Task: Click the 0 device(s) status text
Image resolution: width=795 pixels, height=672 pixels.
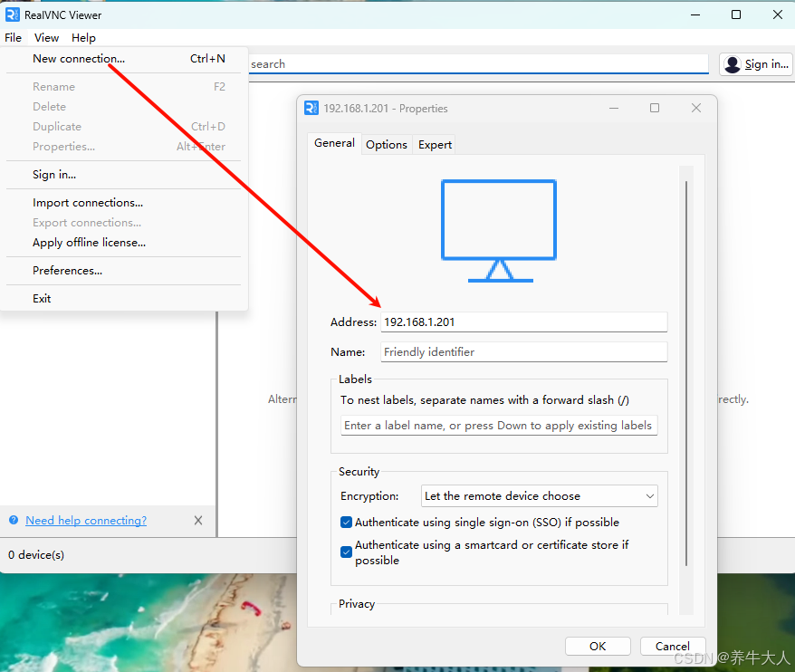Action: click(36, 555)
